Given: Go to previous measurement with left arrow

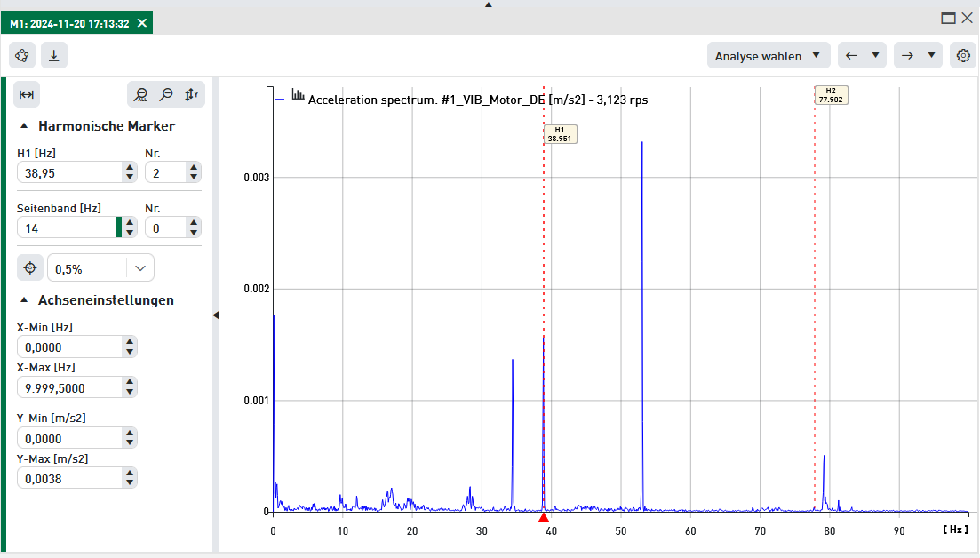Looking at the screenshot, I should pyautogui.click(x=851, y=55).
